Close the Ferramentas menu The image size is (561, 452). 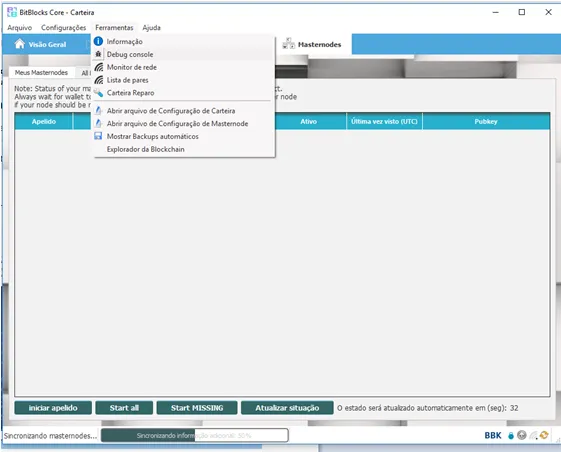114,28
